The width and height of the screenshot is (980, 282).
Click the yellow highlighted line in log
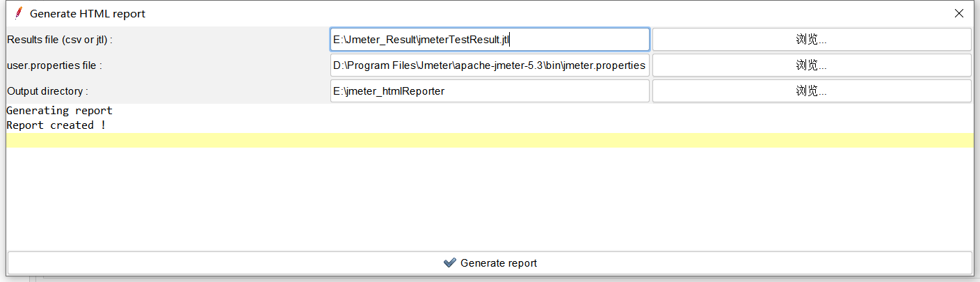click(x=490, y=140)
